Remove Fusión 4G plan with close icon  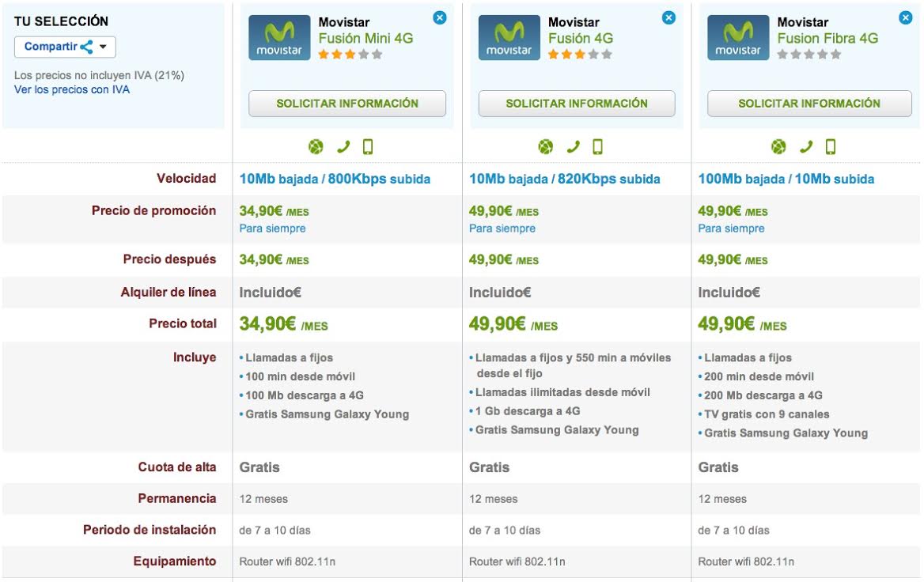(x=668, y=17)
